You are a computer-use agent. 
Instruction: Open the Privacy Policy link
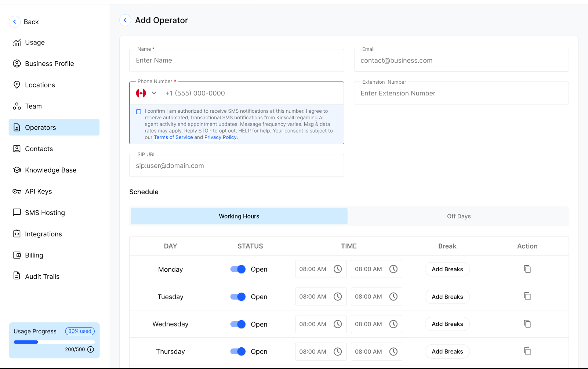(x=221, y=137)
